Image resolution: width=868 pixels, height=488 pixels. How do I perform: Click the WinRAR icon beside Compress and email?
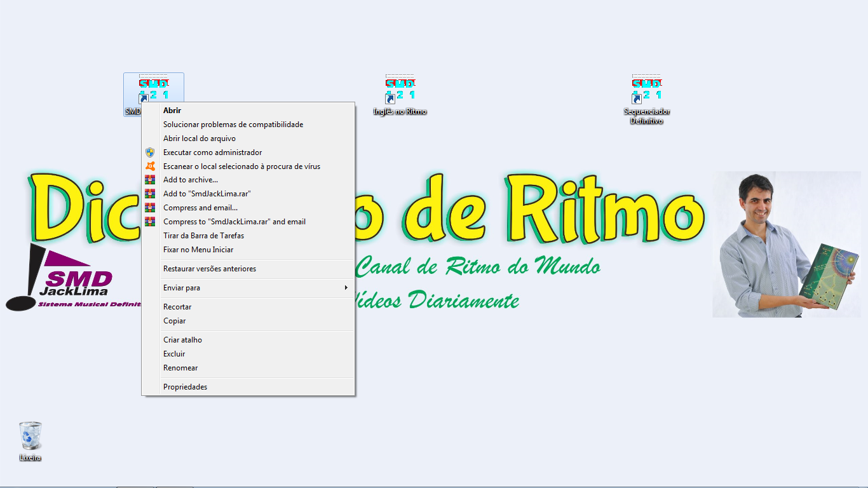tap(150, 208)
